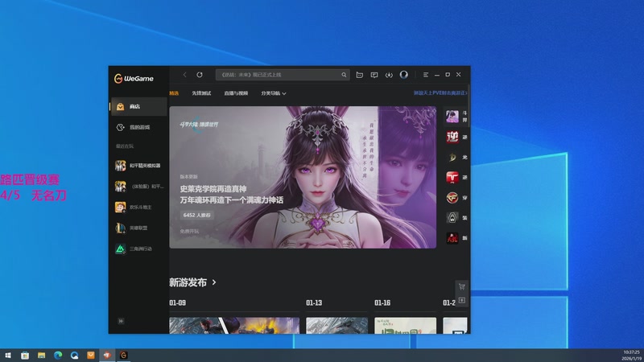Click the 6452 人推荐 badge
Screen dimensions: 644x362
197,215
